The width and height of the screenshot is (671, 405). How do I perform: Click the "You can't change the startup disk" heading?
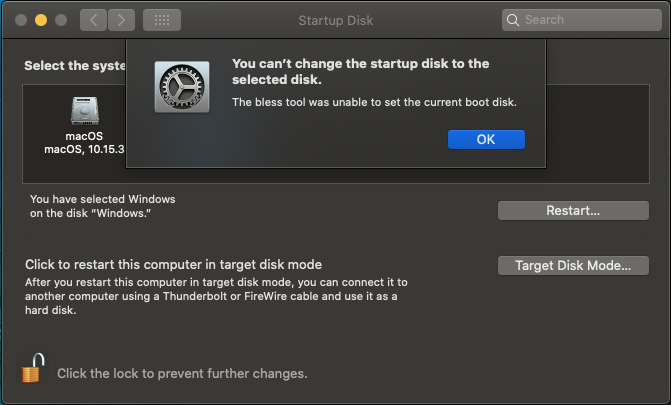(x=360, y=71)
